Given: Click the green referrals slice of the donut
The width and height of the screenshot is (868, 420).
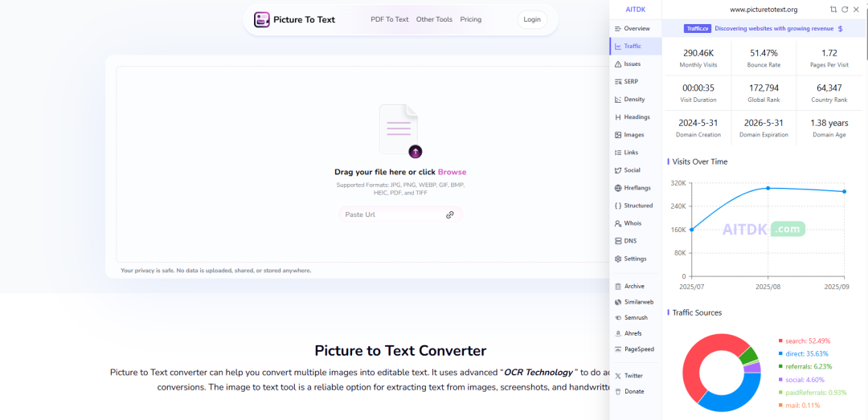Looking at the screenshot, I should tap(748, 354).
